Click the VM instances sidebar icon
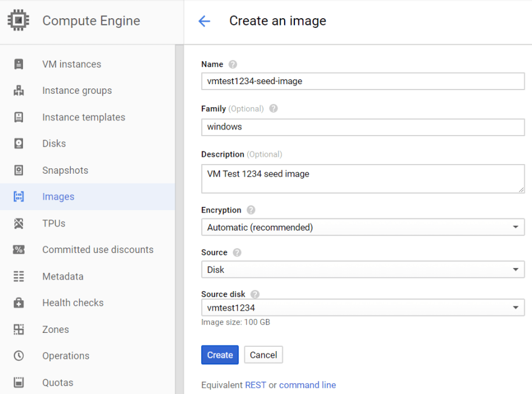Screen dimensions: 532x394 pos(19,64)
